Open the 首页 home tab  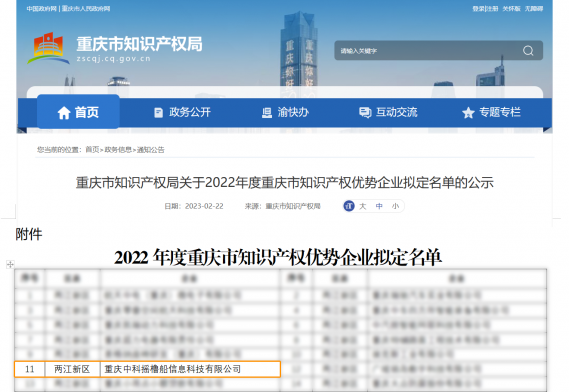click(x=78, y=112)
